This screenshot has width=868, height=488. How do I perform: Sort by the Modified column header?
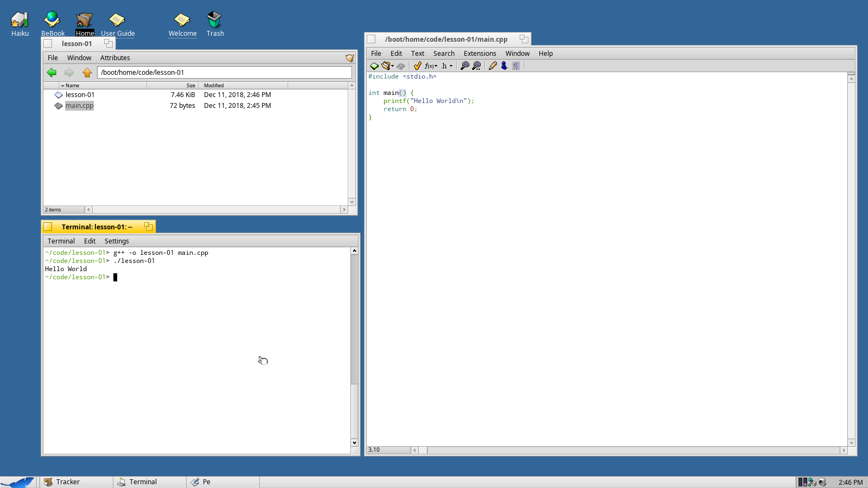(x=243, y=86)
